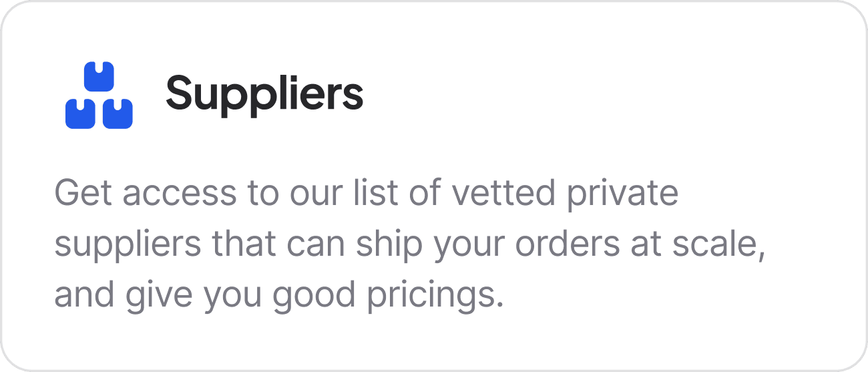Image resolution: width=868 pixels, height=372 pixels.
Task: Select the Suppliers feature card description
Action: (409, 244)
